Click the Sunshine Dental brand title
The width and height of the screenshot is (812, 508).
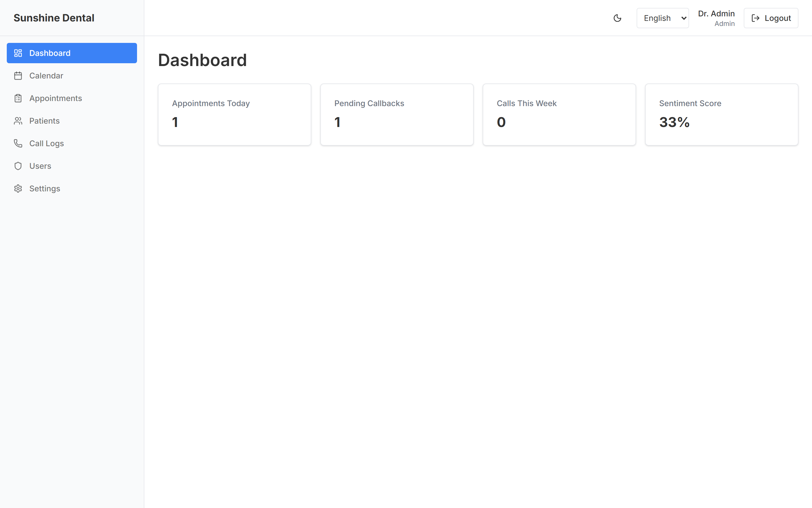pos(54,18)
